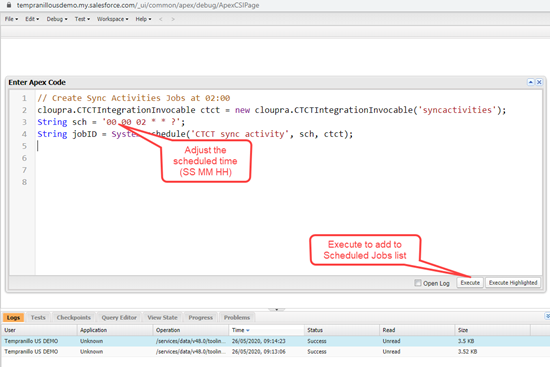Switch to the View State tab
550x367 pixels.
[162, 318]
